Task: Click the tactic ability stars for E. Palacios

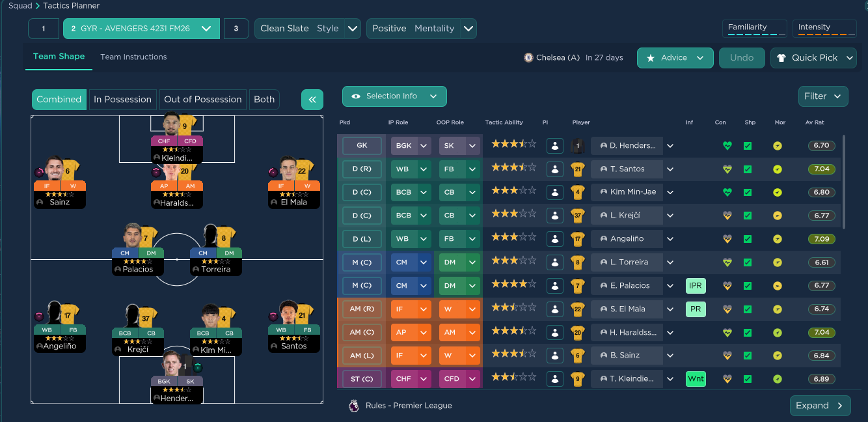Action: click(513, 285)
